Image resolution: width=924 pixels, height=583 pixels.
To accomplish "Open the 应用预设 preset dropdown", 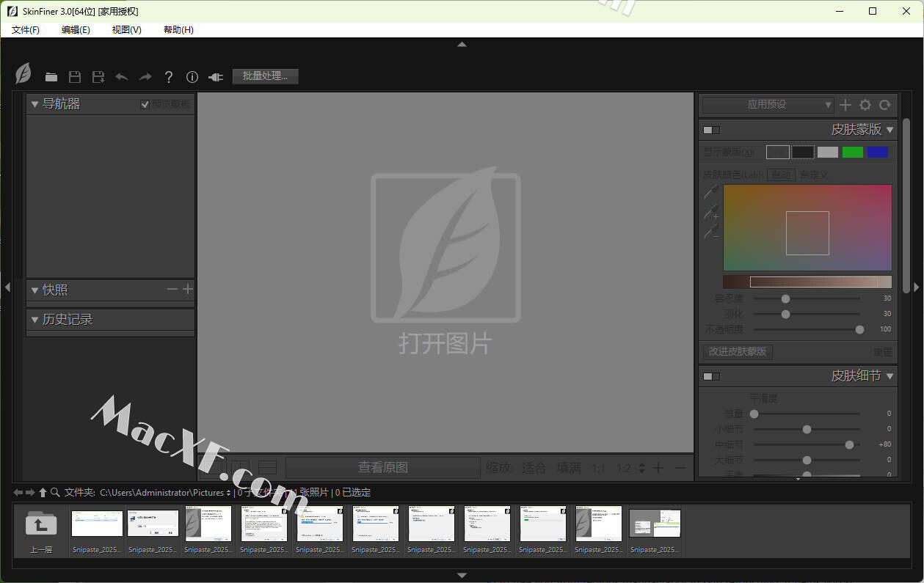I will point(767,105).
